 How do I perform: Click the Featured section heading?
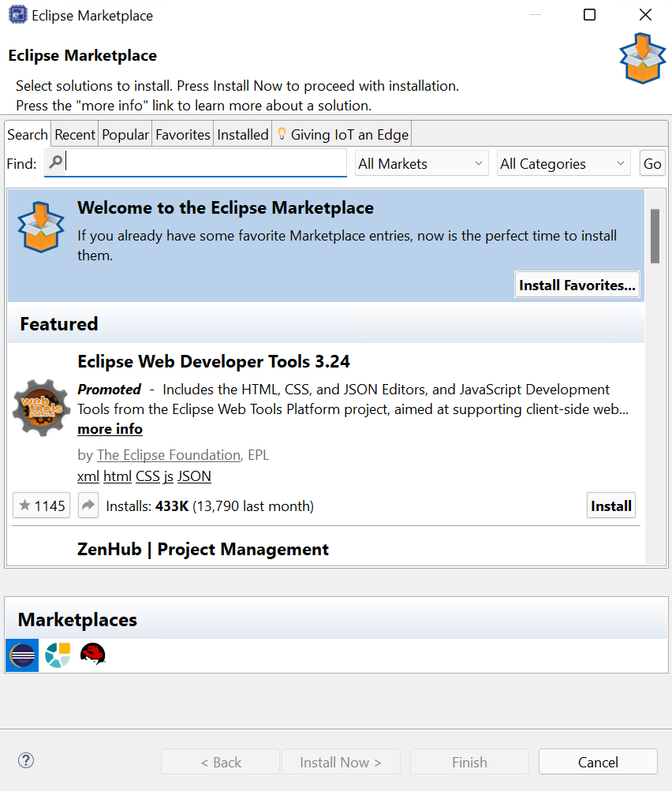click(59, 324)
